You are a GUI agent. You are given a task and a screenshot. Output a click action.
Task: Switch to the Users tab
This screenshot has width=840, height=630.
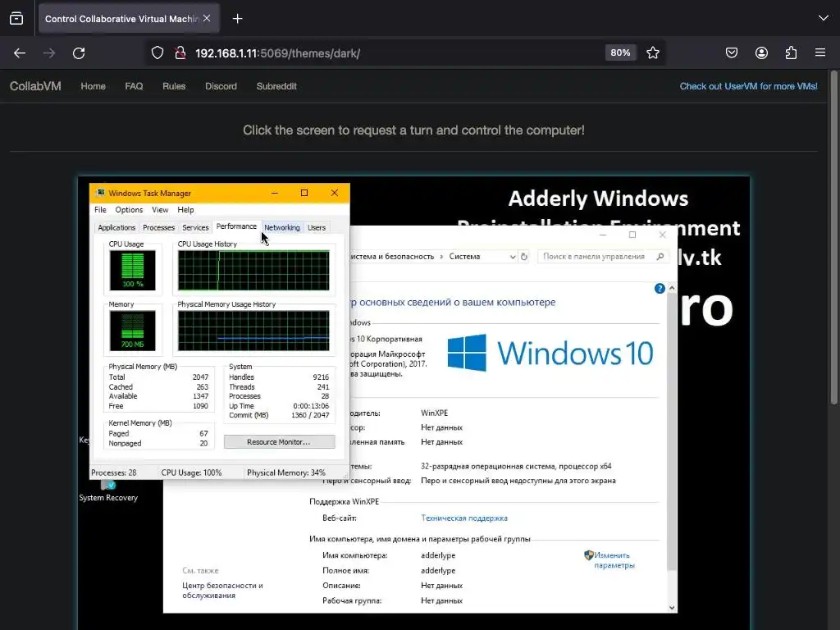pyautogui.click(x=316, y=228)
